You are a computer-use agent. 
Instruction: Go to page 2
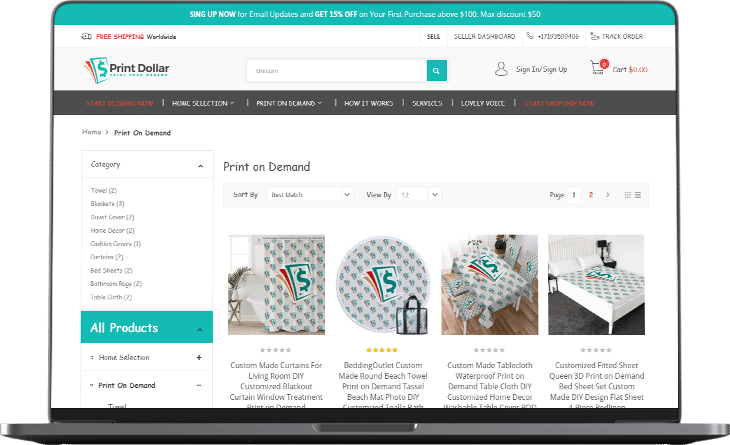tap(591, 195)
